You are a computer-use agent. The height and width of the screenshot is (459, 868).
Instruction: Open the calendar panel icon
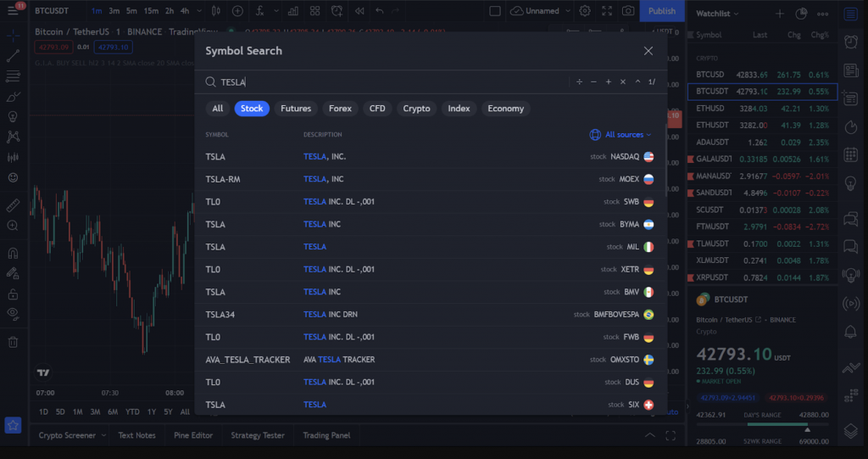click(851, 154)
